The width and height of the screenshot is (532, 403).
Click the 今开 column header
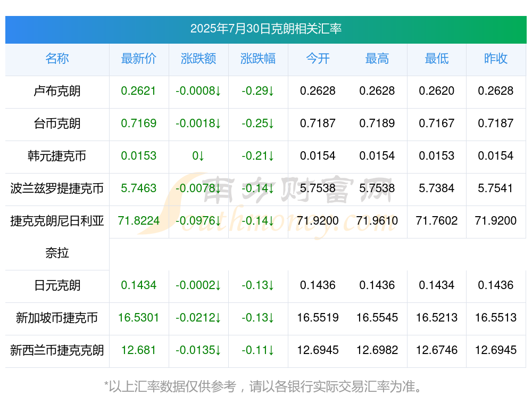click(318, 59)
